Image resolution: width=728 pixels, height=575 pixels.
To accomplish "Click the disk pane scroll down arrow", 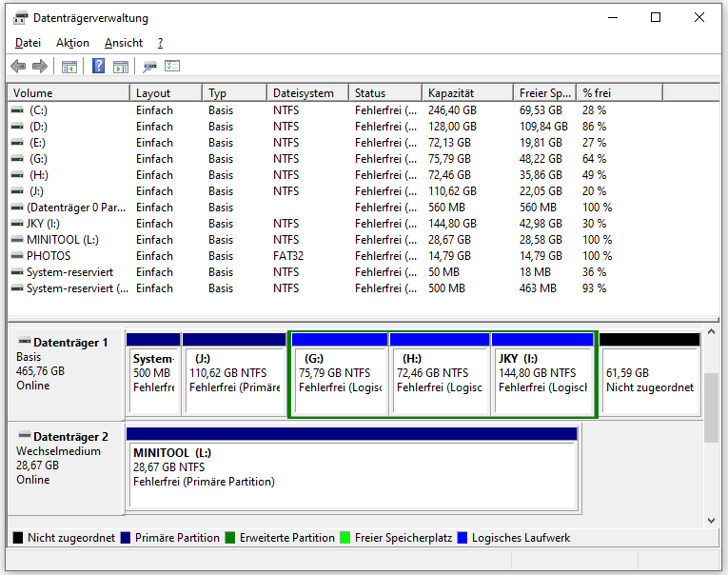I will point(711,521).
